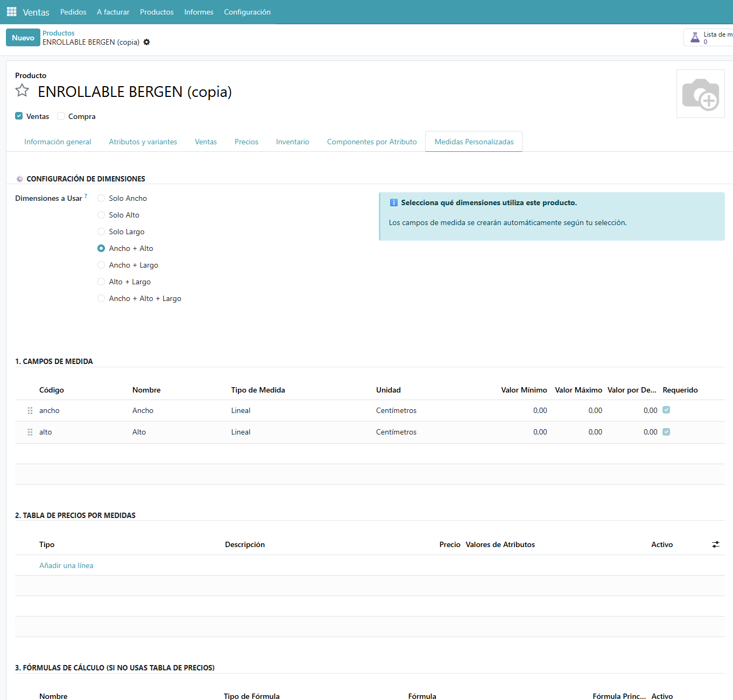Open the A facturar menu
733x700 pixels.
point(113,12)
